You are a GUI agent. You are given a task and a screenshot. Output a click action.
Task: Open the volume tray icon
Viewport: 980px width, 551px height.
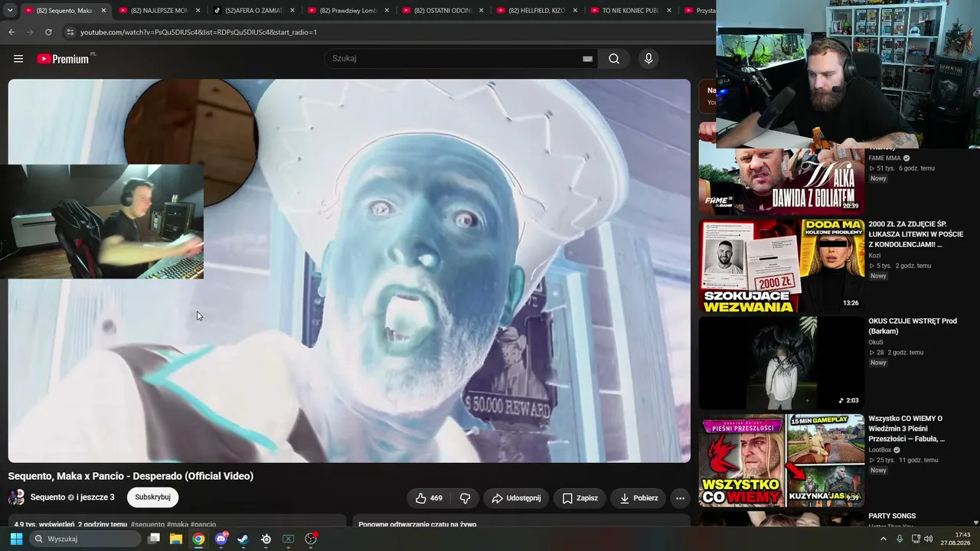click(x=929, y=539)
